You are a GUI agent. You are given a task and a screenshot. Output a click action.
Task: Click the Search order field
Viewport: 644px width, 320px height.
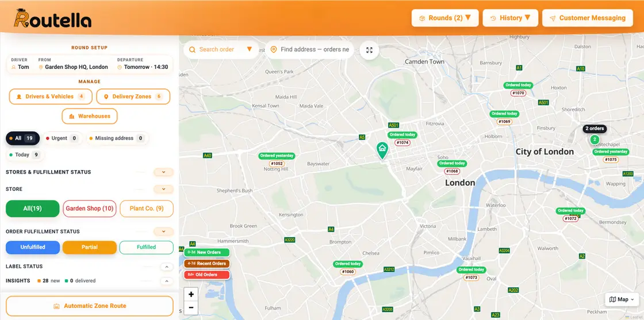(221, 49)
